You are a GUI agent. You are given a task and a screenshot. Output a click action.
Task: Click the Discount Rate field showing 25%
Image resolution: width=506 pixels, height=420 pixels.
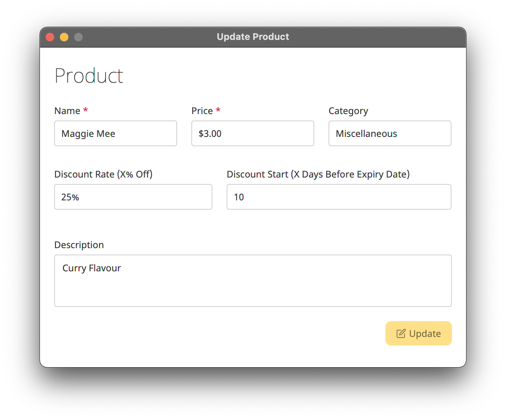point(133,197)
